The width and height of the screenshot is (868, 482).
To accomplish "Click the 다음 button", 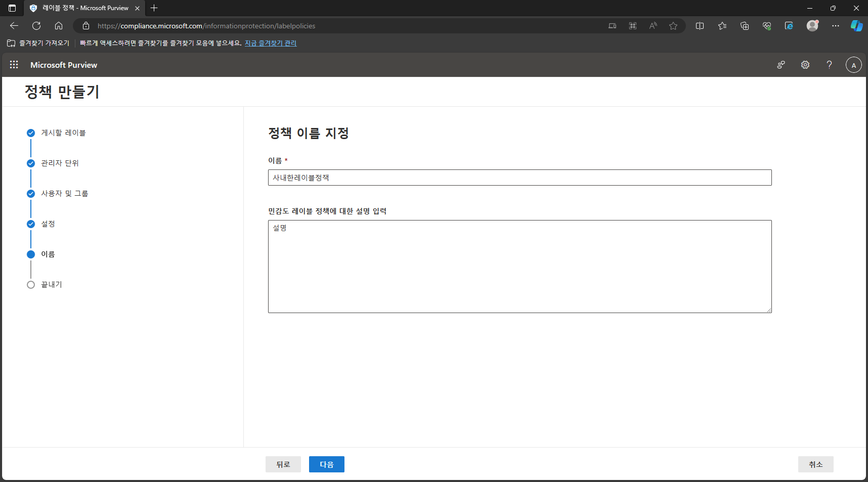I will (327, 464).
